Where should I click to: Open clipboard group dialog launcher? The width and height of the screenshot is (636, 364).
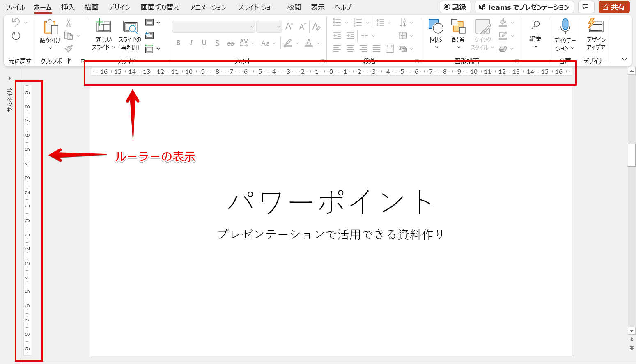[83, 61]
